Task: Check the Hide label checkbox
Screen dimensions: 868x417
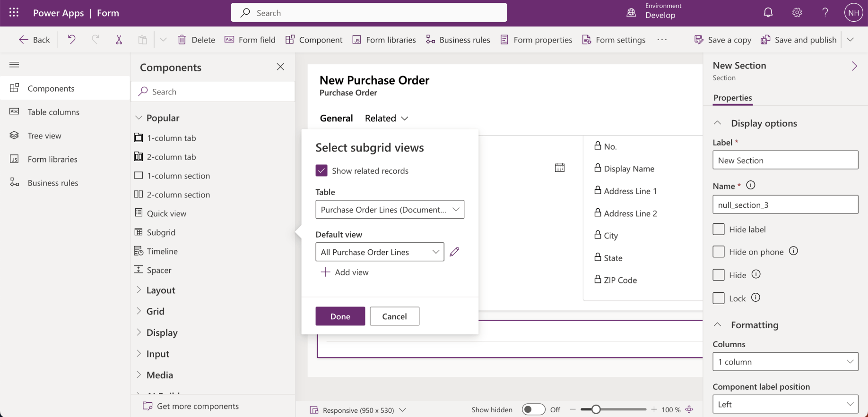Action: click(x=719, y=229)
